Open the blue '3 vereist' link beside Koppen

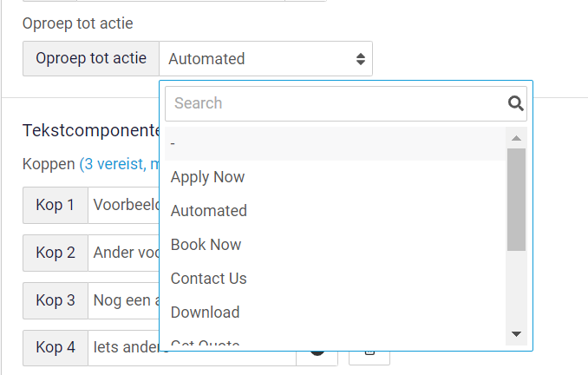coord(120,164)
